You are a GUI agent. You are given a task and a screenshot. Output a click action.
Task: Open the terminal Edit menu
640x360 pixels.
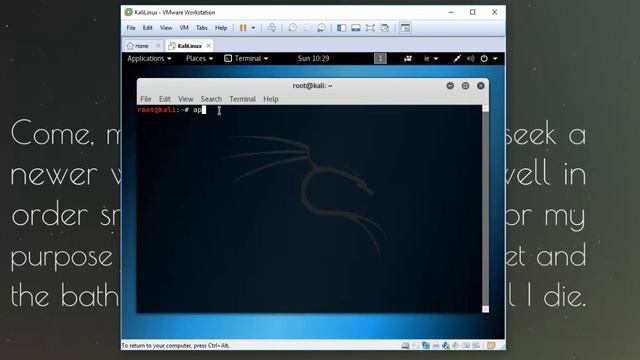pos(164,99)
